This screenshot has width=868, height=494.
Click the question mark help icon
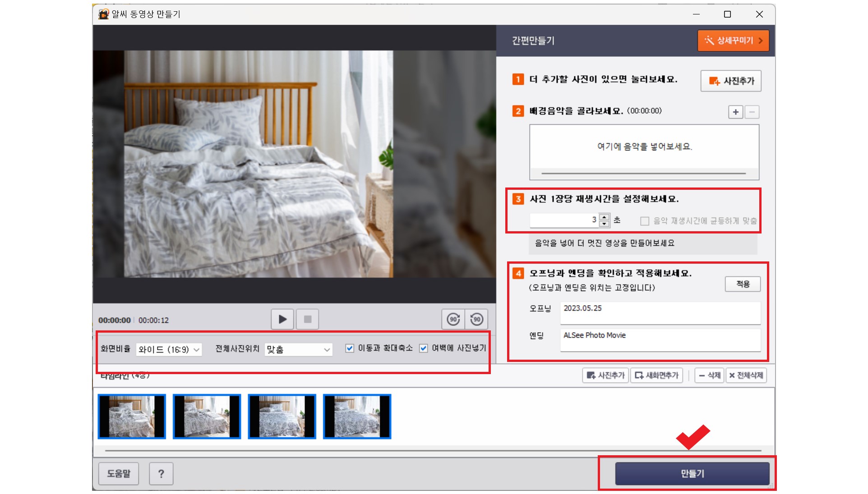[x=161, y=474]
